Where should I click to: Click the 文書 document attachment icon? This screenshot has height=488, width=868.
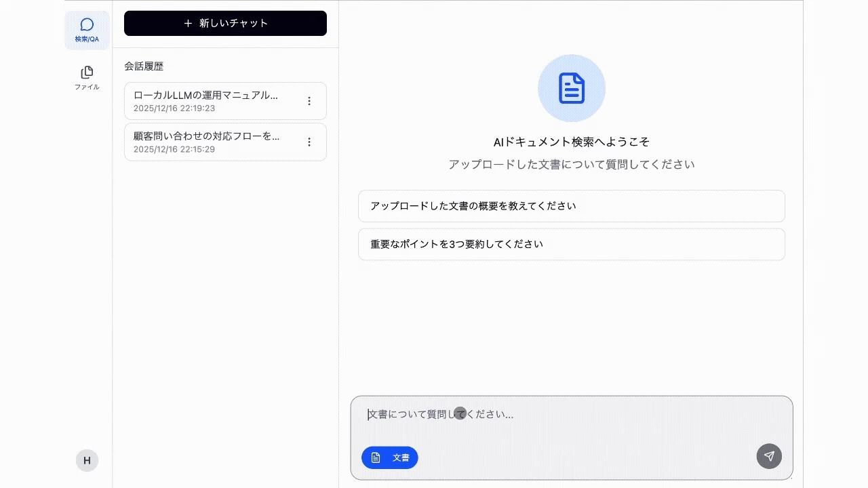coord(376,457)
